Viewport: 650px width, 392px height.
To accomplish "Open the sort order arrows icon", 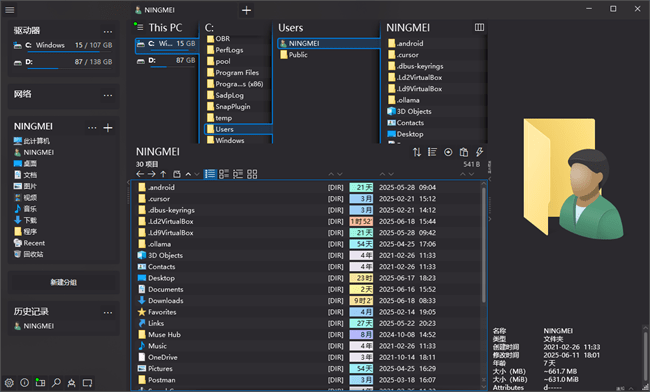I will point(417,152).
